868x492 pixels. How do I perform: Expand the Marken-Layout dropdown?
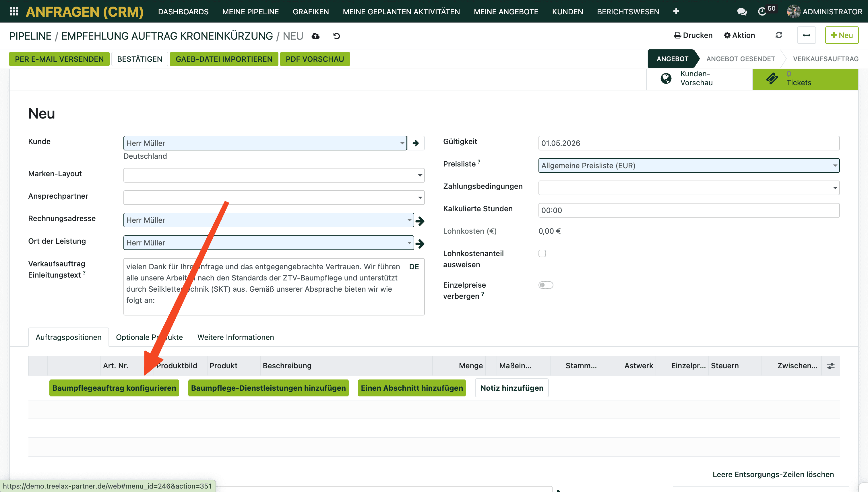point(420,175)
